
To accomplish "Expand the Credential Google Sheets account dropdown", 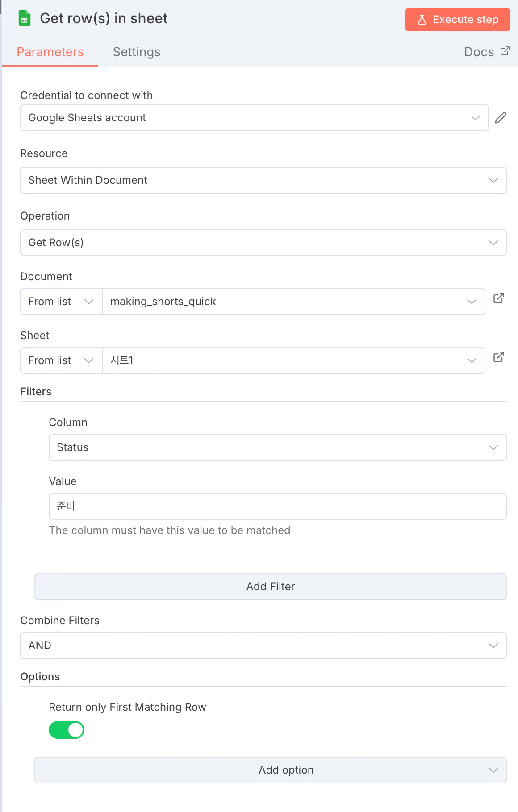I will tap(254, 118).
